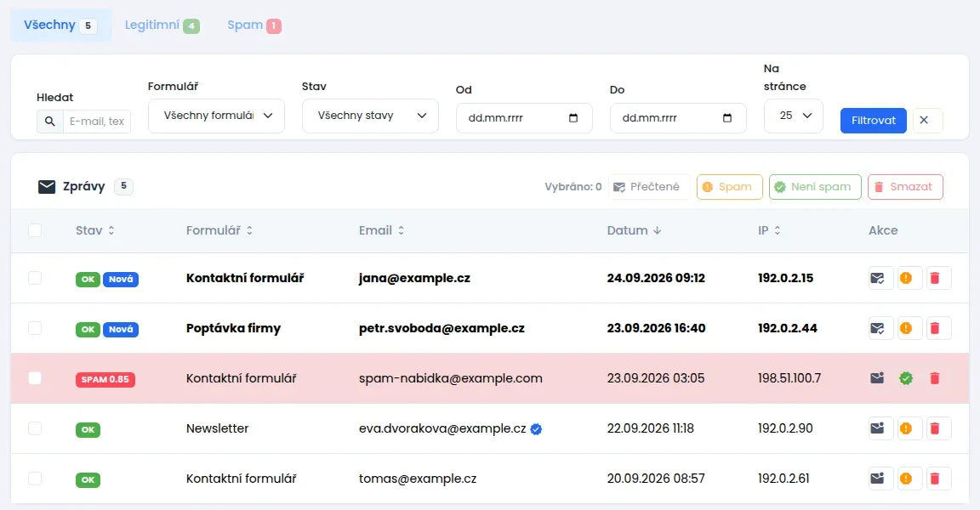980x510 pixels.
Task: Click the Poptávka firmy form name
Action: [x=233, y=328]
